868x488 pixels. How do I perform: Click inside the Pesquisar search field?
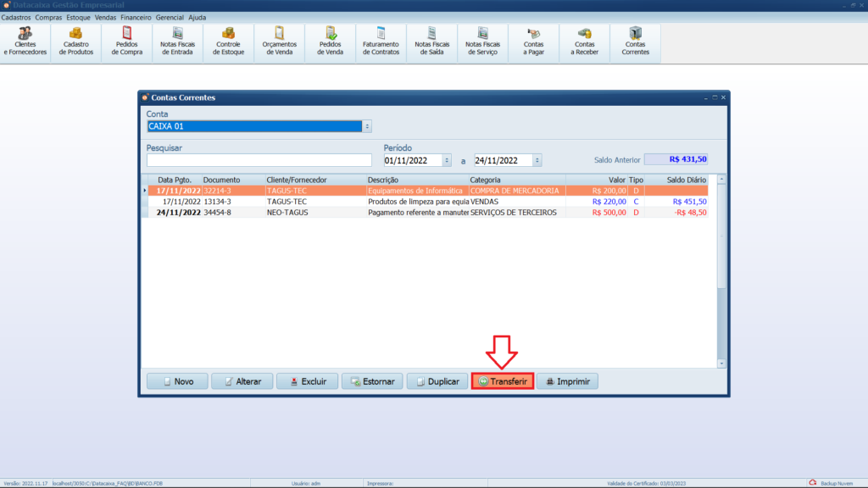click(259, 160)
